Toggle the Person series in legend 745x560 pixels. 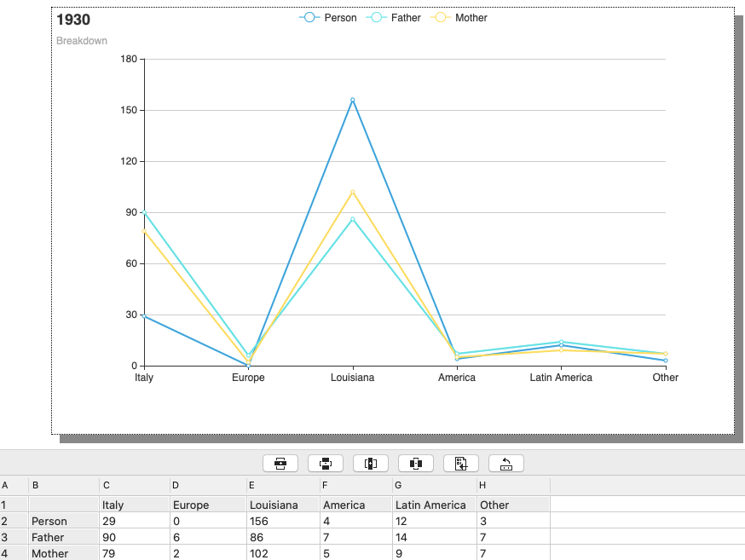click(x=327, y=18)
